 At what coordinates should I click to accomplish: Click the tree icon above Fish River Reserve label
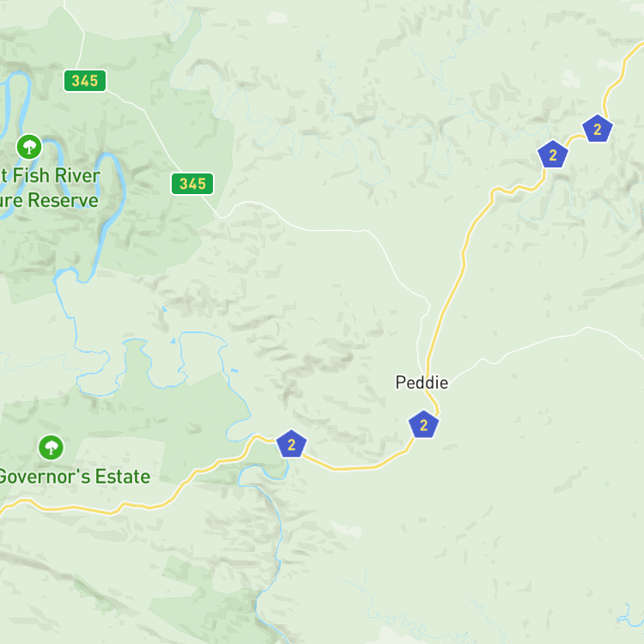pos(29,147)
